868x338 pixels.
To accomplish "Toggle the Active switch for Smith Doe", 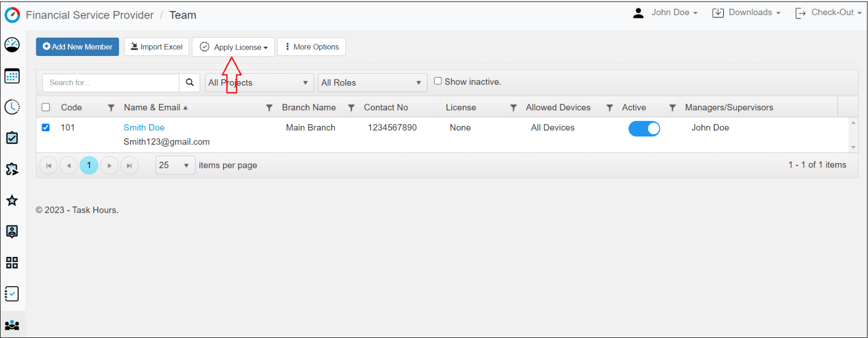I will [x=644, y=129].
